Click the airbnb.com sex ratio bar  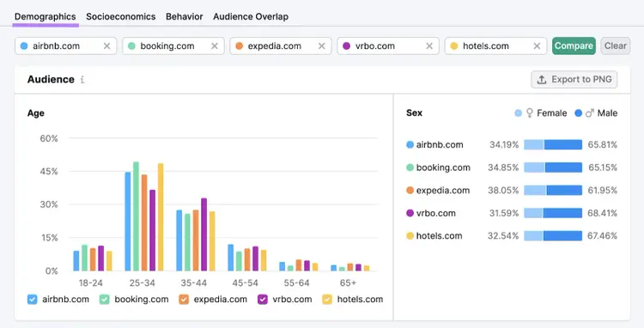coord(553,144)
